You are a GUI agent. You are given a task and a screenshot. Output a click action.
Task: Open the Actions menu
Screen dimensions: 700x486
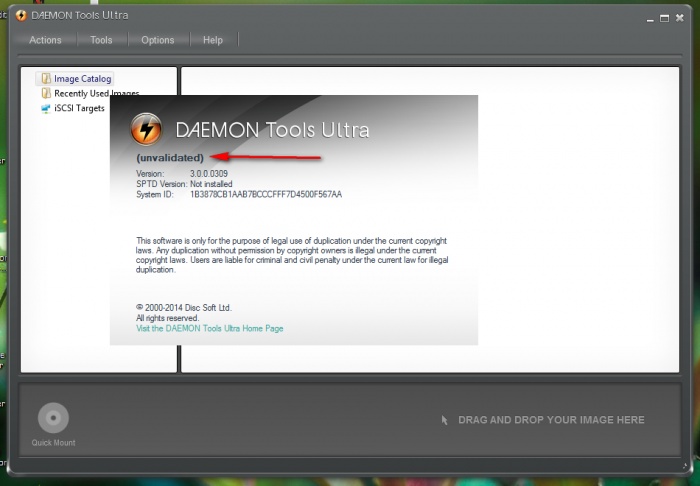(x=45, y=40)
